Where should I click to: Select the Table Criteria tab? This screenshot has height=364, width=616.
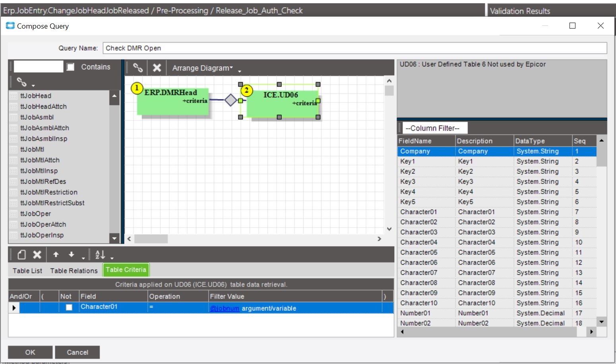tap(126, 270)
